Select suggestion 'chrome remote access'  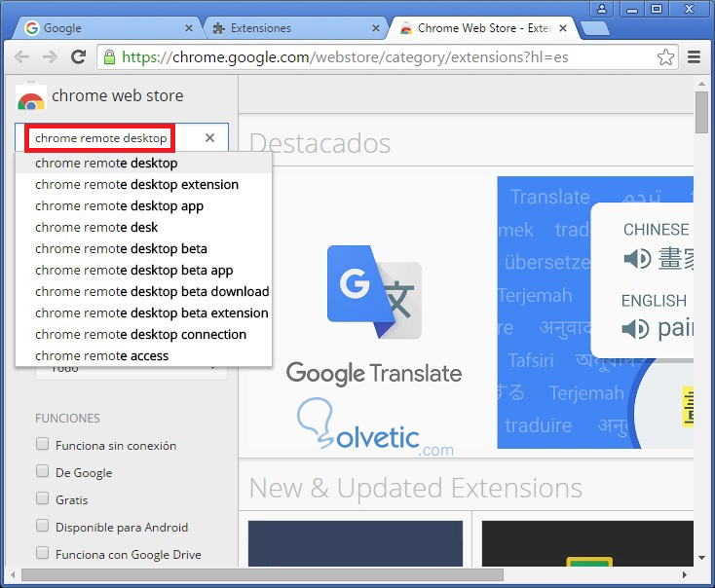tap(143, 355)
